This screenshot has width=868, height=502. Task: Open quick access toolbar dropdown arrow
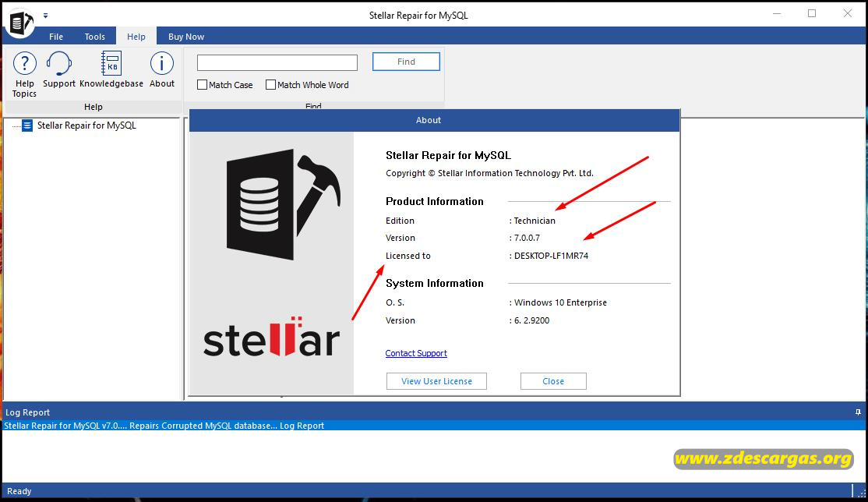click(45, 16)
